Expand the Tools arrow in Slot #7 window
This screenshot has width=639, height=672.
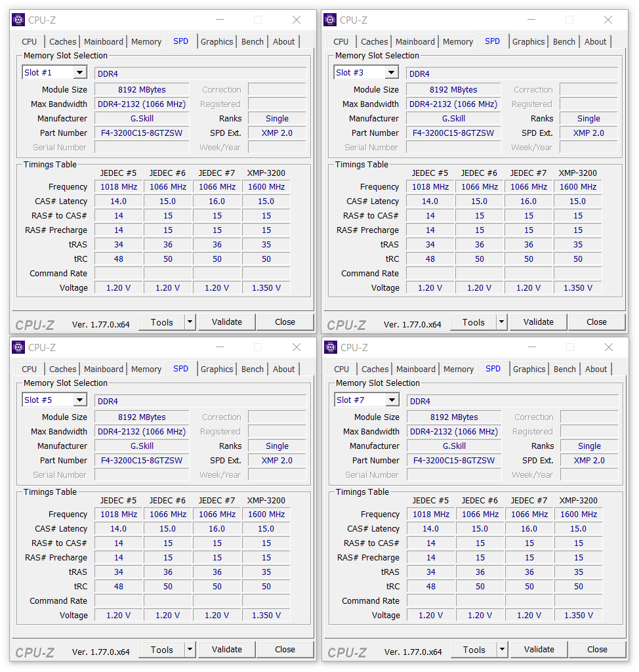tap(503, 649)
